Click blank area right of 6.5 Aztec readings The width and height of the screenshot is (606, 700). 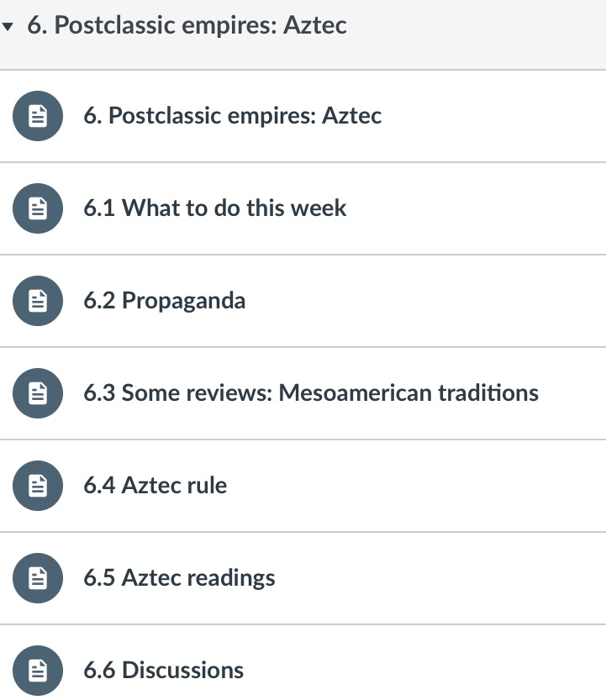tap(437, 577)
